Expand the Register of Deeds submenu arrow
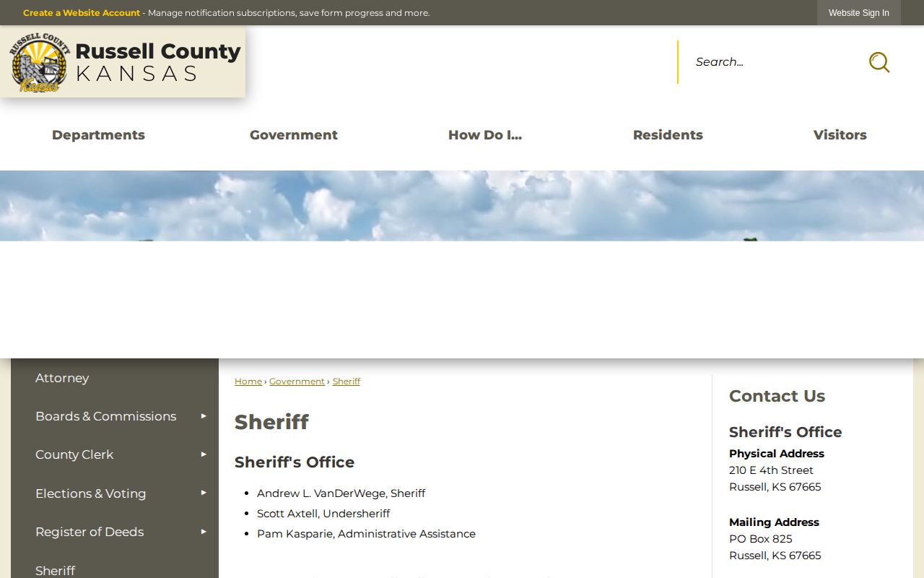924x578 pixels. click(x=204, y=532)
